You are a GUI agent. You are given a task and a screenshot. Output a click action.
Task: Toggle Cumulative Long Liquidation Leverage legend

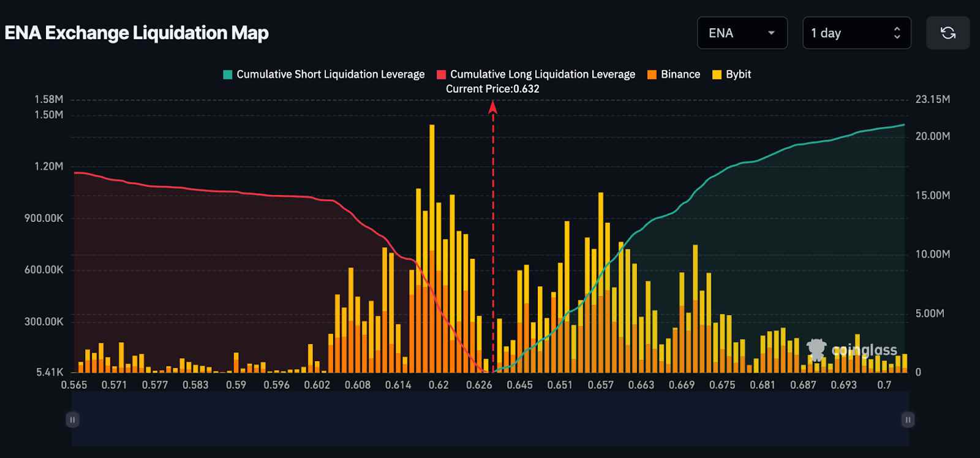[542, 74]
